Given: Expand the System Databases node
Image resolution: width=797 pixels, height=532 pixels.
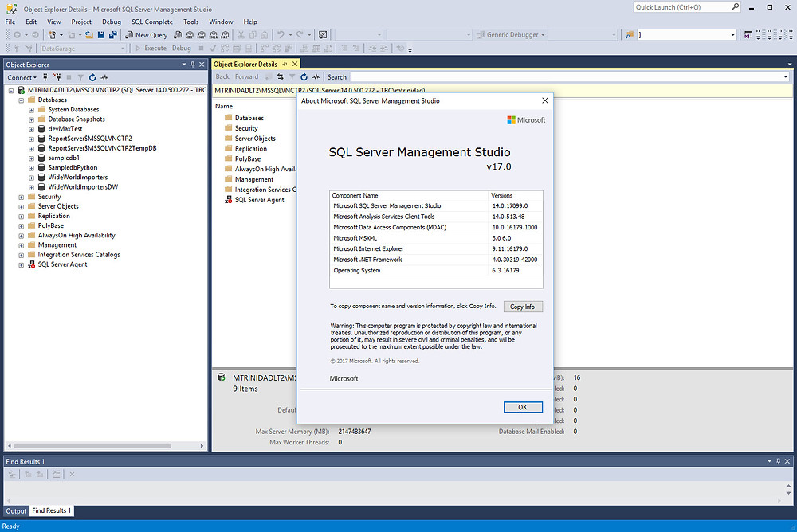Looking at the screenshot, I should tap(32, 110).
